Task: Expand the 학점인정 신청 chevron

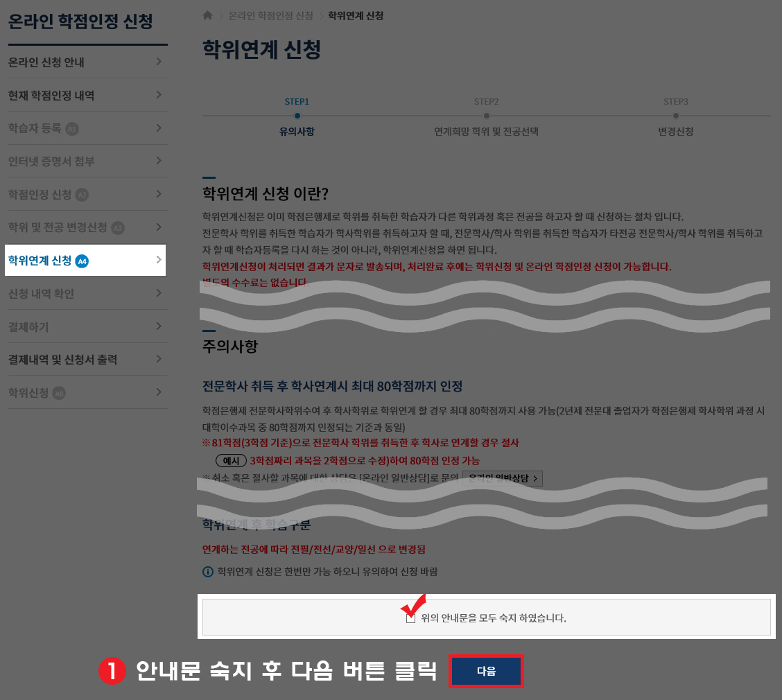Action: coord(159,194)
